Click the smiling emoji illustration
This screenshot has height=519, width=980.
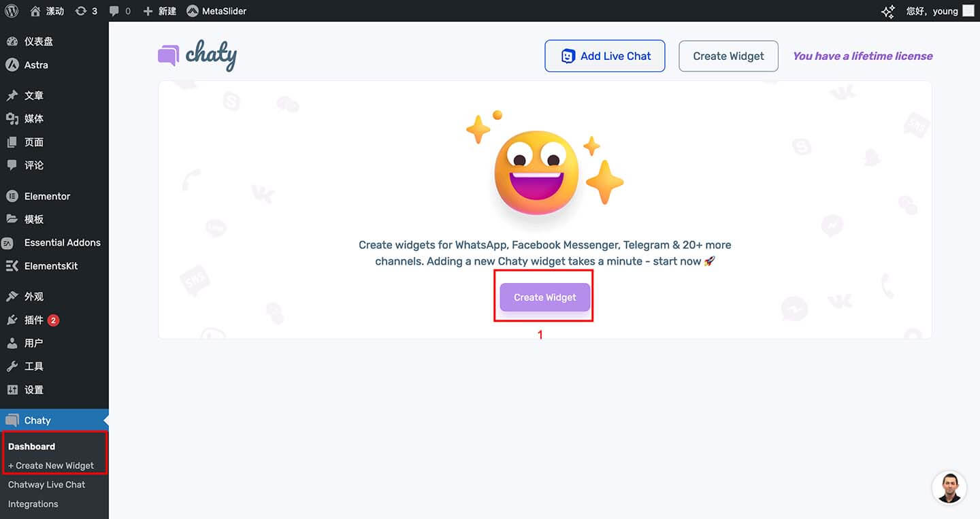(x=538, y=173)
